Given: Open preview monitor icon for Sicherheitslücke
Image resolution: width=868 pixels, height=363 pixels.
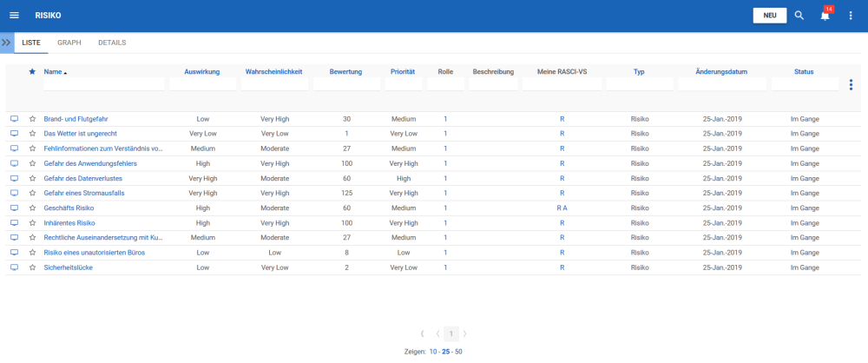Looking at the screenshot, I should pyautogui.click(x=15, y=267).
